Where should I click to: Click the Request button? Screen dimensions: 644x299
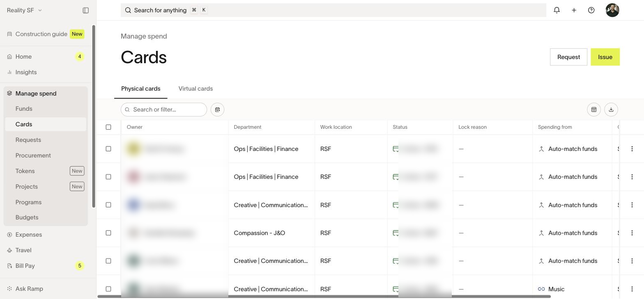point(568,57)
